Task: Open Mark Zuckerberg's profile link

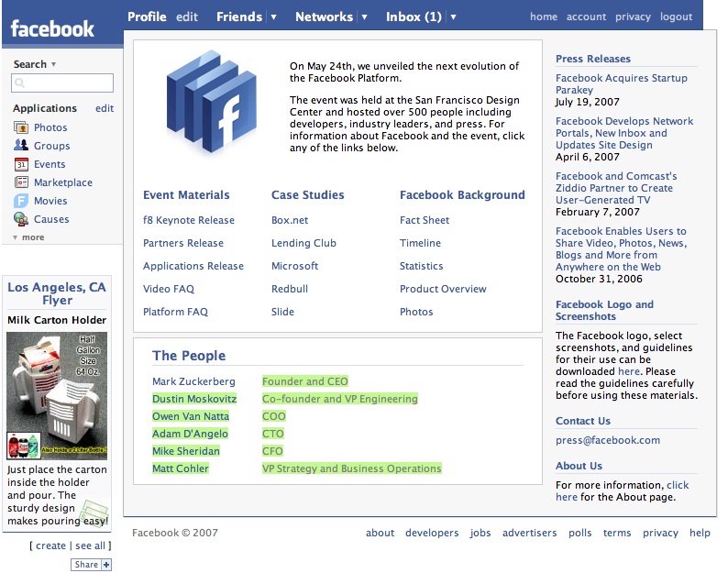Action: [193, 381]
